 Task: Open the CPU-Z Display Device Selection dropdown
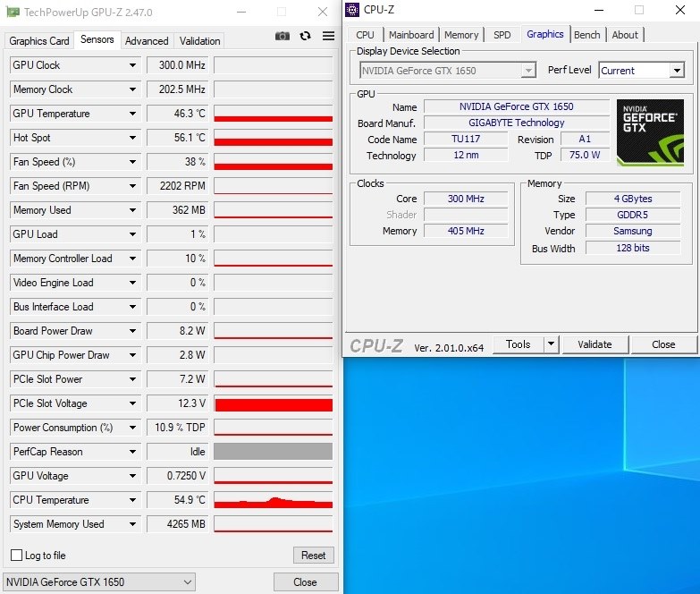click(x=448, y=71)
